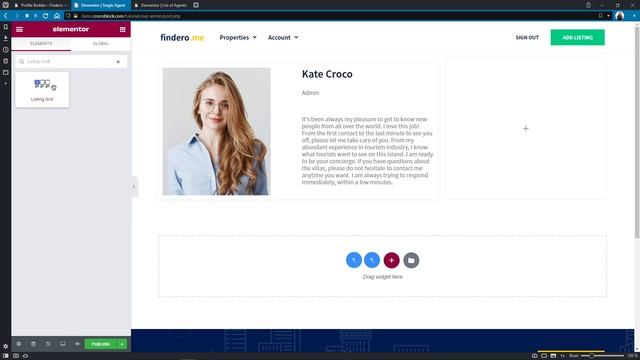Add widget to the empty column plus
The width and height of the screenshot is (640, 360).
pos(526,129)
